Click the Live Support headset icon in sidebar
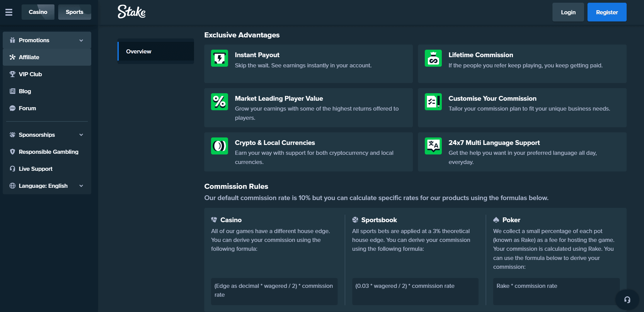This screenshot has width=644, height=312. click(13, 169)
